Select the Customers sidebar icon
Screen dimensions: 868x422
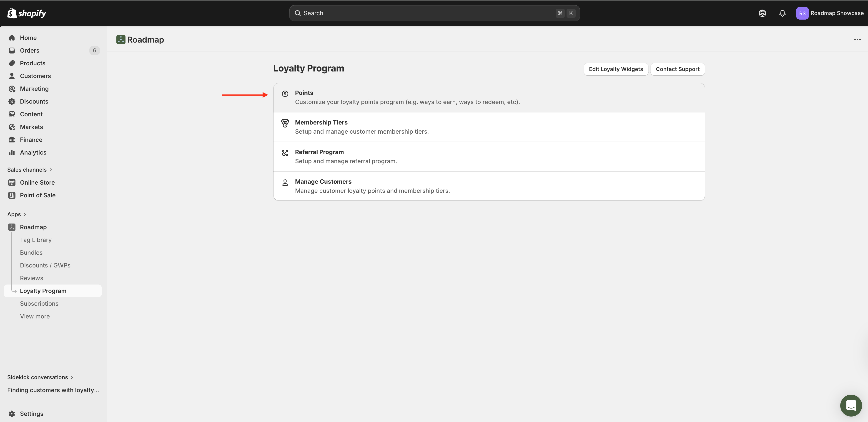(x=12, y=76)
